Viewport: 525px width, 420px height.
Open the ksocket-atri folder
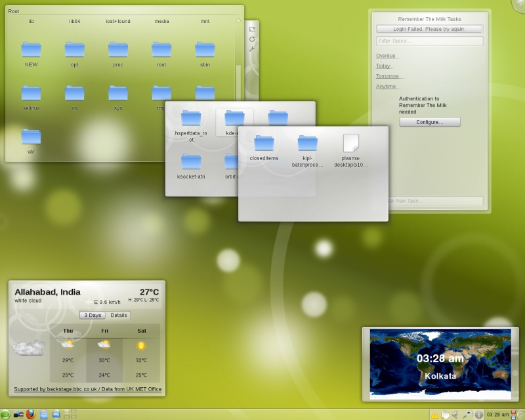coord(191,161)
